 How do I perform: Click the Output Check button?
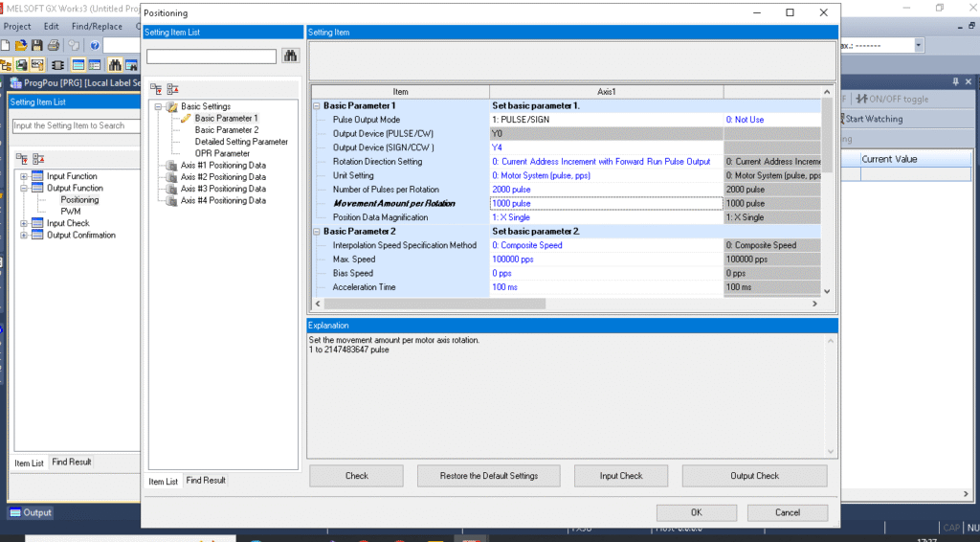click(x=754, y=476)
